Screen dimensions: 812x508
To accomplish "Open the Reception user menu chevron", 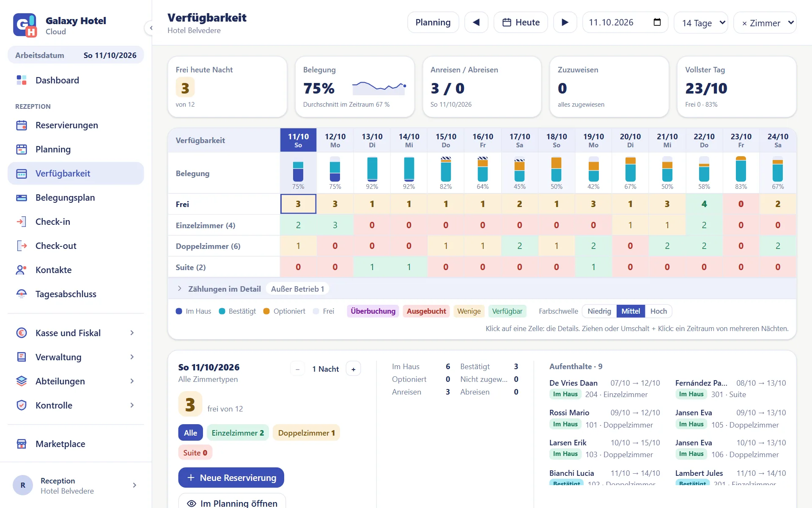I will tap(134, 485).
